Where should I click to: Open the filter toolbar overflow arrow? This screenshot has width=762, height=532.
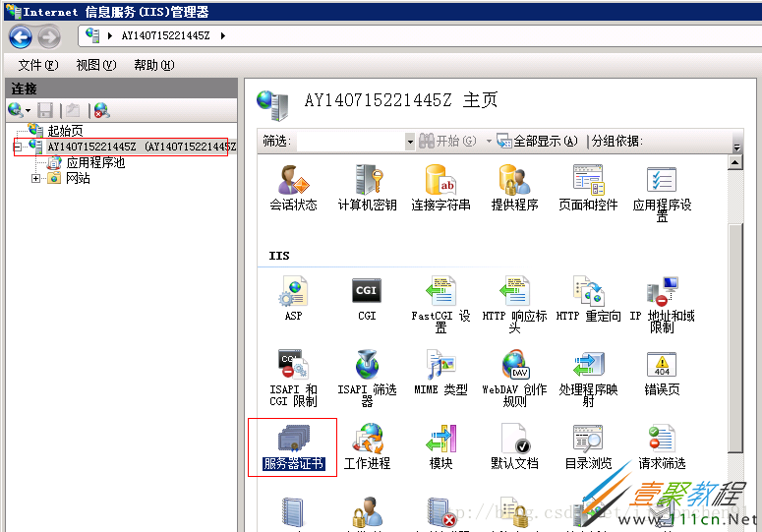point(737,148)
